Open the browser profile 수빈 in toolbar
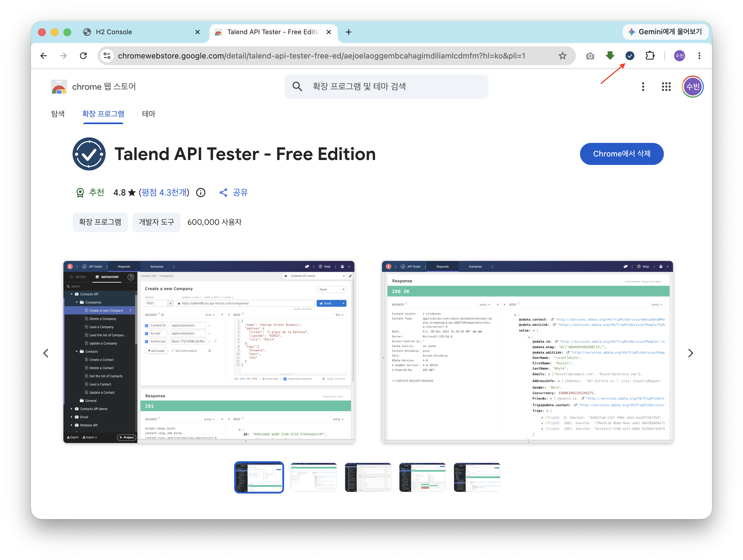 click(x=679, y=56)
